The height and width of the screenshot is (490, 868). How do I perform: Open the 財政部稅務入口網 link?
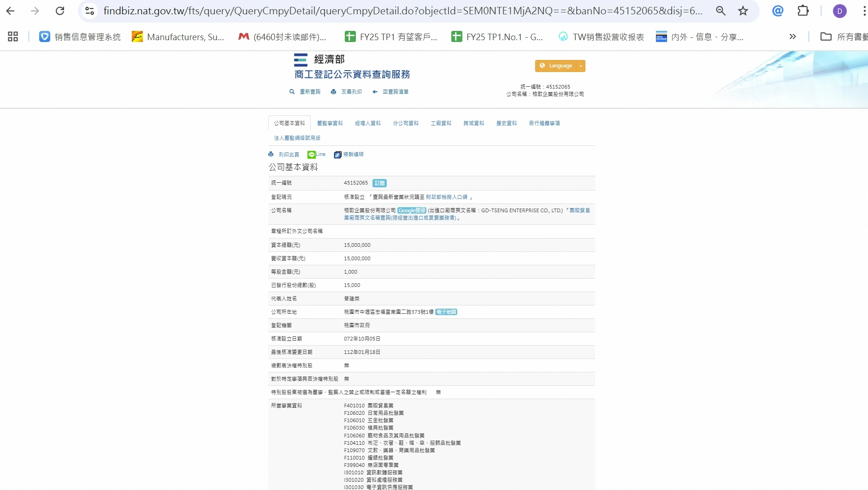click(x=447, y=197)
